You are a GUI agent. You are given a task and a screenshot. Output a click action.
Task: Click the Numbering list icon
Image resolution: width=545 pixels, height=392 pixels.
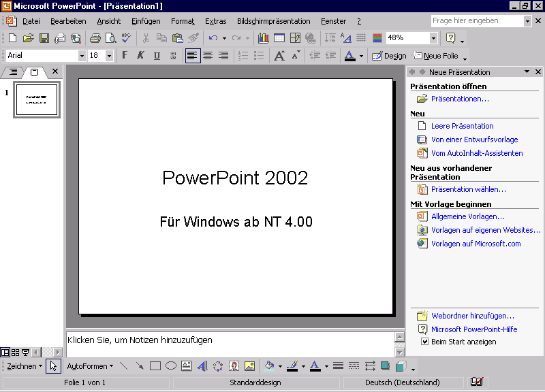243,56
